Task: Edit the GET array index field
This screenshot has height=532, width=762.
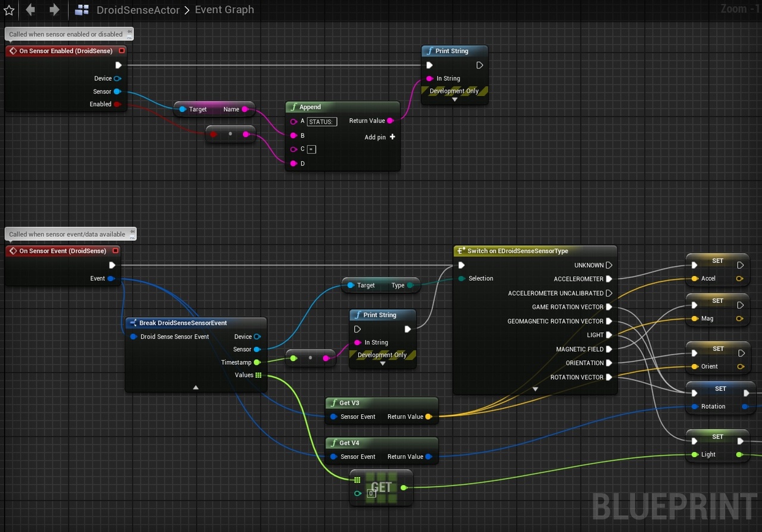Action: (371, 493)
